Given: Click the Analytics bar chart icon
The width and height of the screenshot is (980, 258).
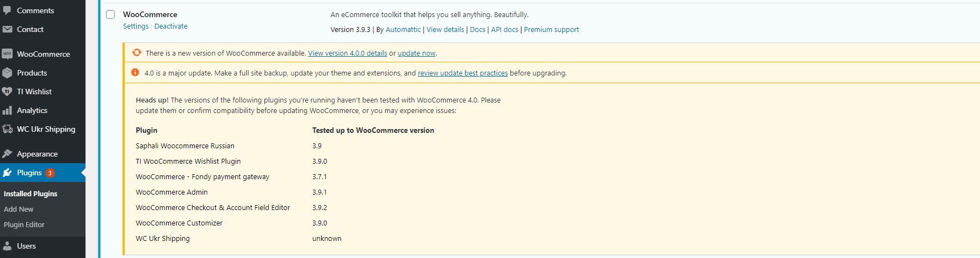Looking at the screenshot, I should 7,110.
